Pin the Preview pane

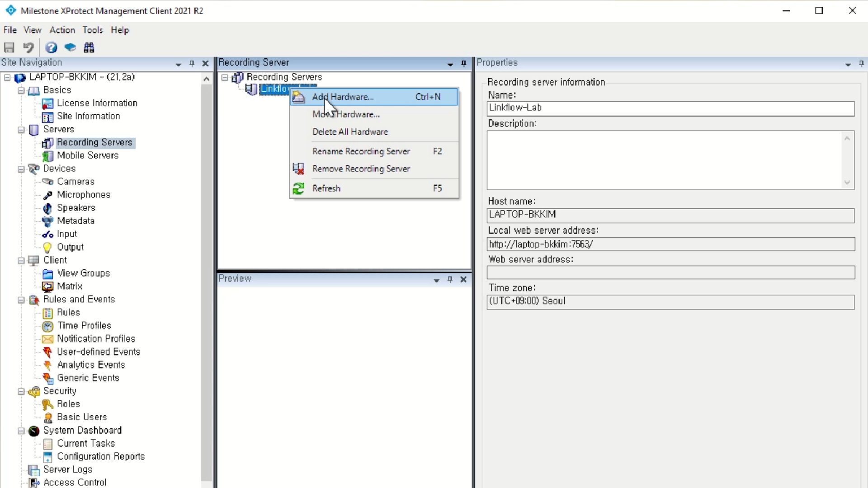pyautogui.click(x=450, y=280)
